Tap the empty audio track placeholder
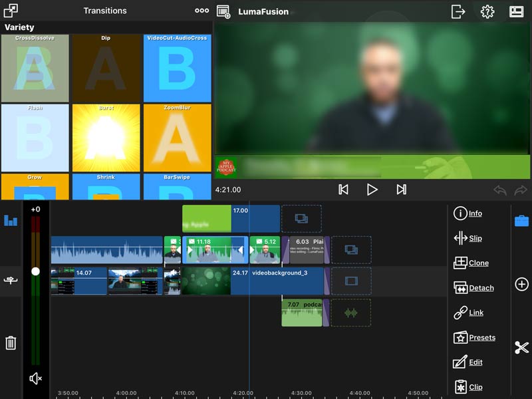Screen dimensions: 532x399 point(351,313)
